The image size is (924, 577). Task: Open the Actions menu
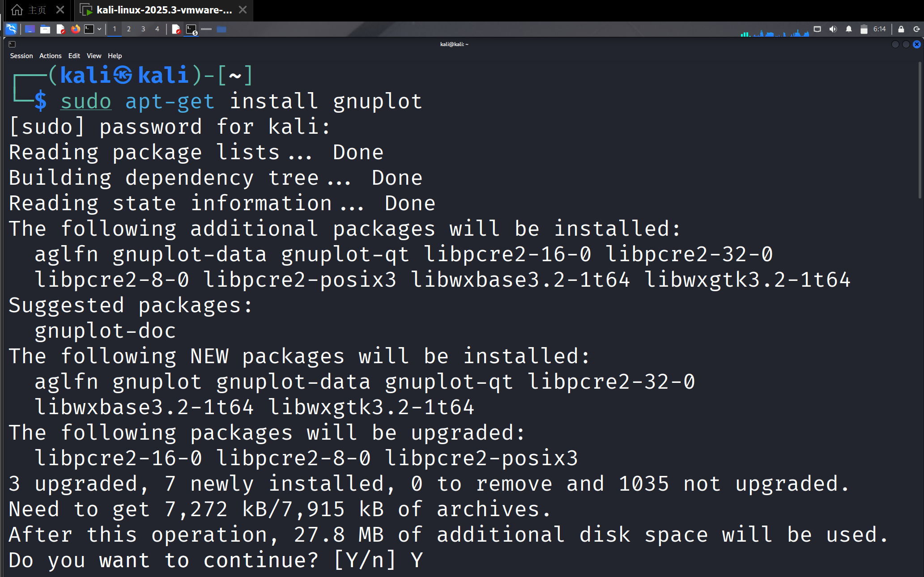(x=50, y=56)
